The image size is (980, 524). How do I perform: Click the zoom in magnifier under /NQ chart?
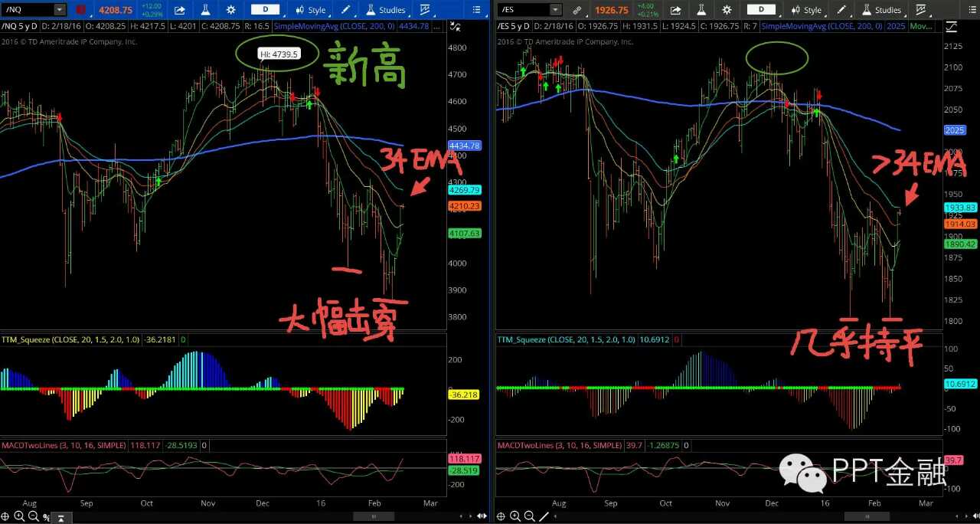click(19, 517)
